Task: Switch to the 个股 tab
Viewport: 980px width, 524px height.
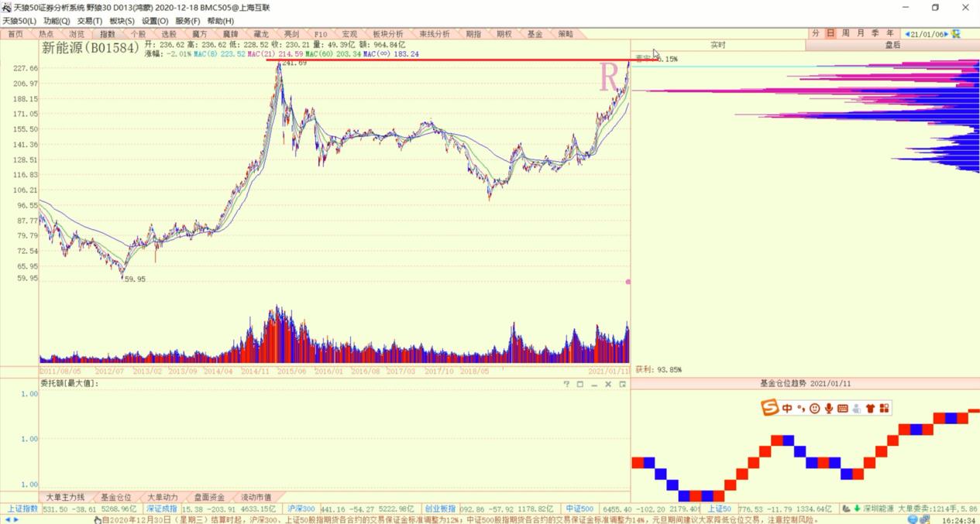Action: (138, 34)
